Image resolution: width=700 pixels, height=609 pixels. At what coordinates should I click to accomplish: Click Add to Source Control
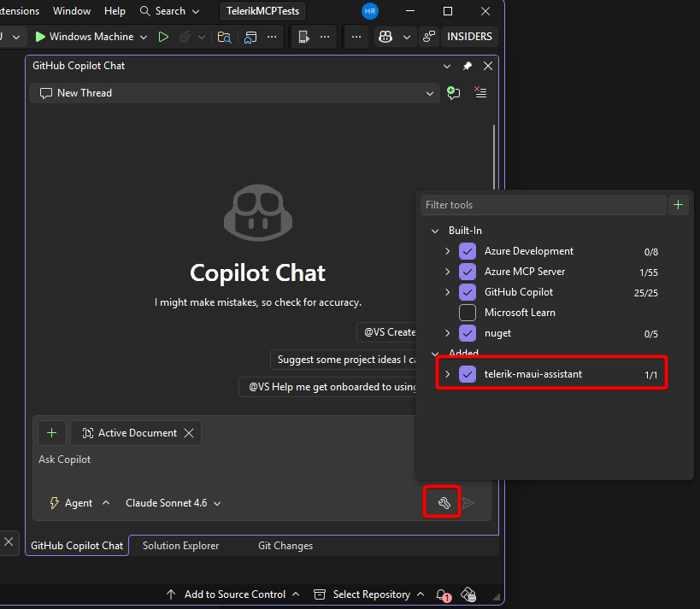click(232, 594)
